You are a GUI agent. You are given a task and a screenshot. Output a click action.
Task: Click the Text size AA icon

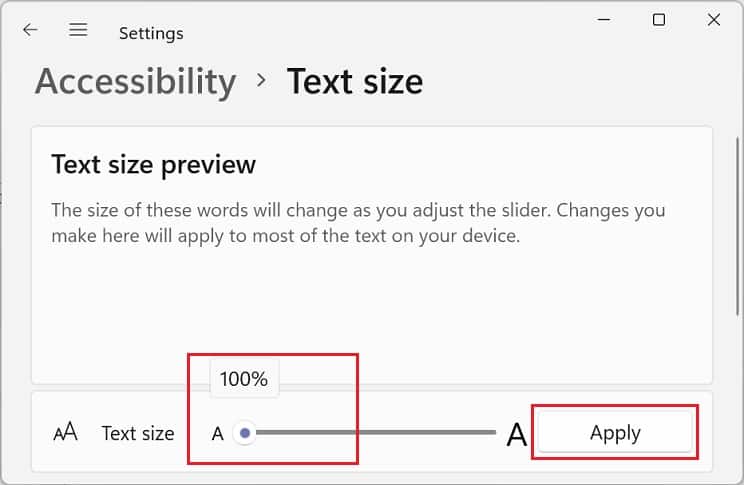(x=65, y=433)
